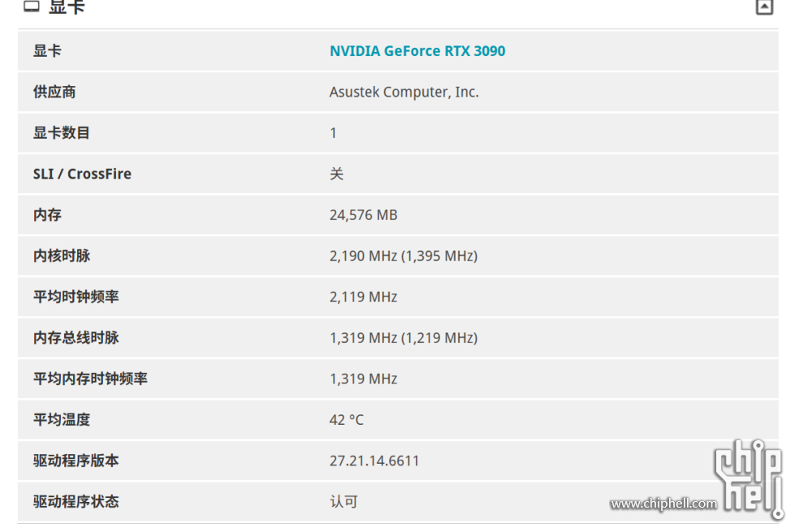Click the 24,576 MB memory value
The height and width of the screenshot is (532, 795).
pos(364,215)
